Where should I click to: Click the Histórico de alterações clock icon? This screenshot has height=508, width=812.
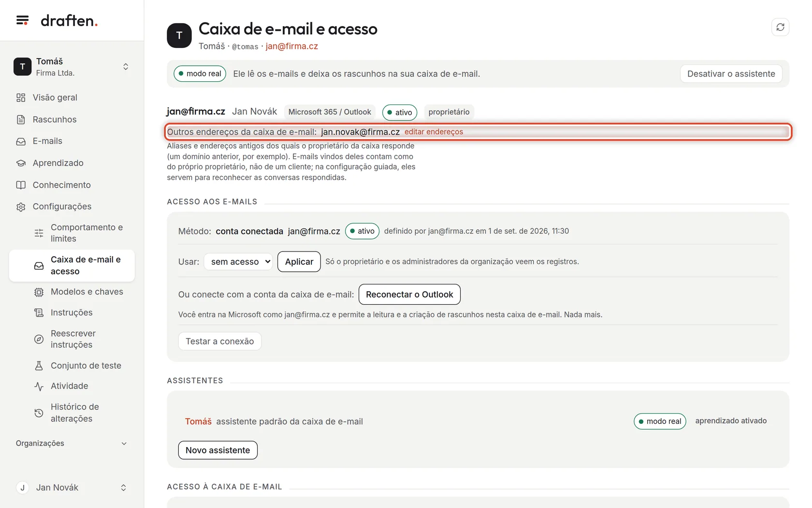pyautogui.click(x=39, y=413)
